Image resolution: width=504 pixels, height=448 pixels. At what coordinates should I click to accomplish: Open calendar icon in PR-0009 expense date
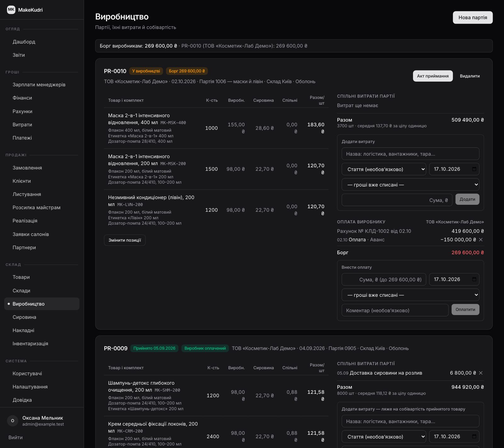tap(474, 437)
